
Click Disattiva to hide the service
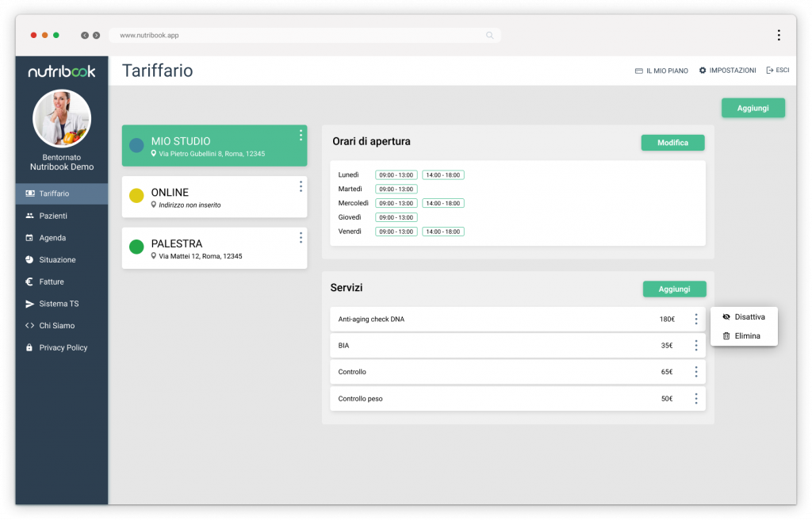(x=749, y=317)
